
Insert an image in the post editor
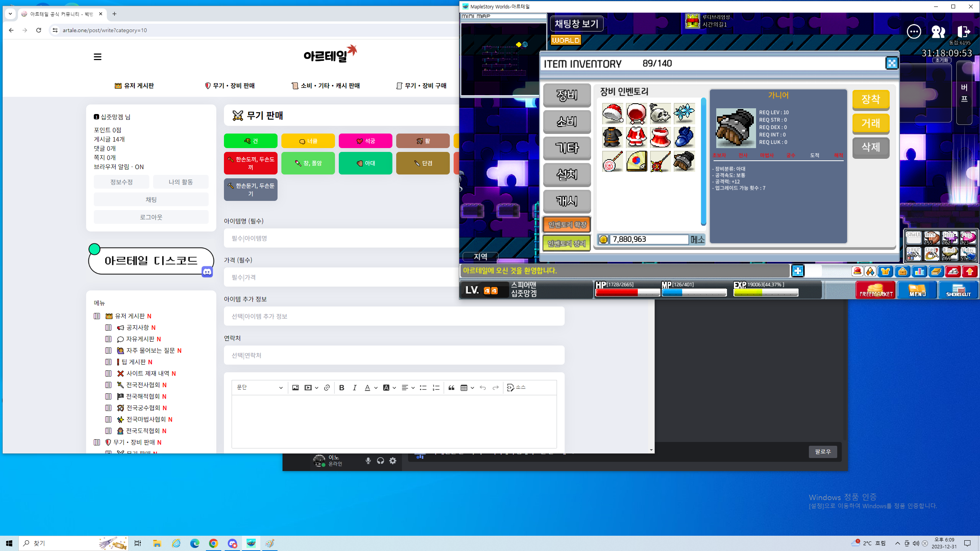point(295,388)
